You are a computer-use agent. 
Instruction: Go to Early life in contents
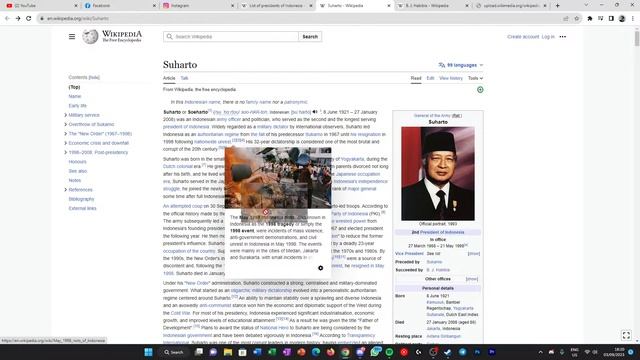[78, 106]
